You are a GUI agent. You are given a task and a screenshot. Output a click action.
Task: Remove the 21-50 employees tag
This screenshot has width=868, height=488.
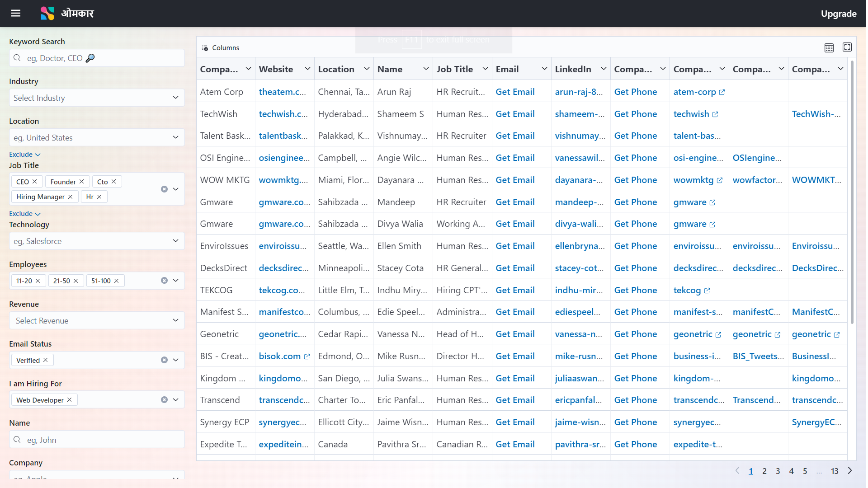point(76,281)
